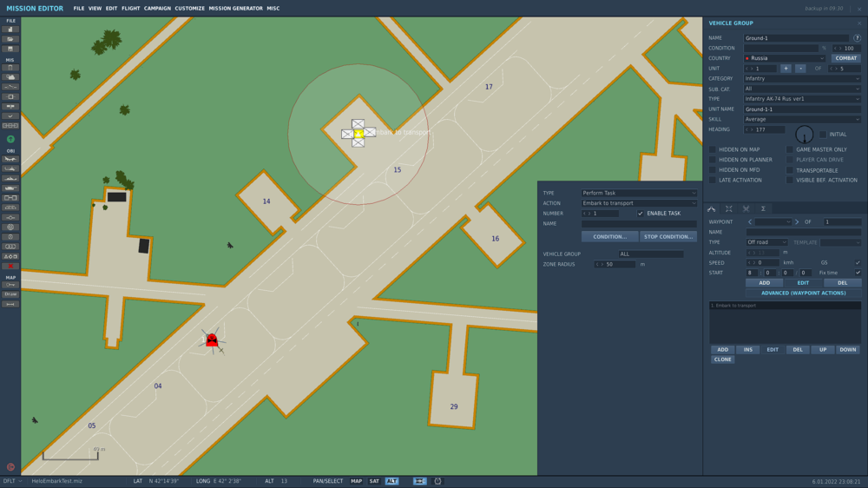Click the STOP CONDITION... button
868x488 pixels.
tap(668, 236)
